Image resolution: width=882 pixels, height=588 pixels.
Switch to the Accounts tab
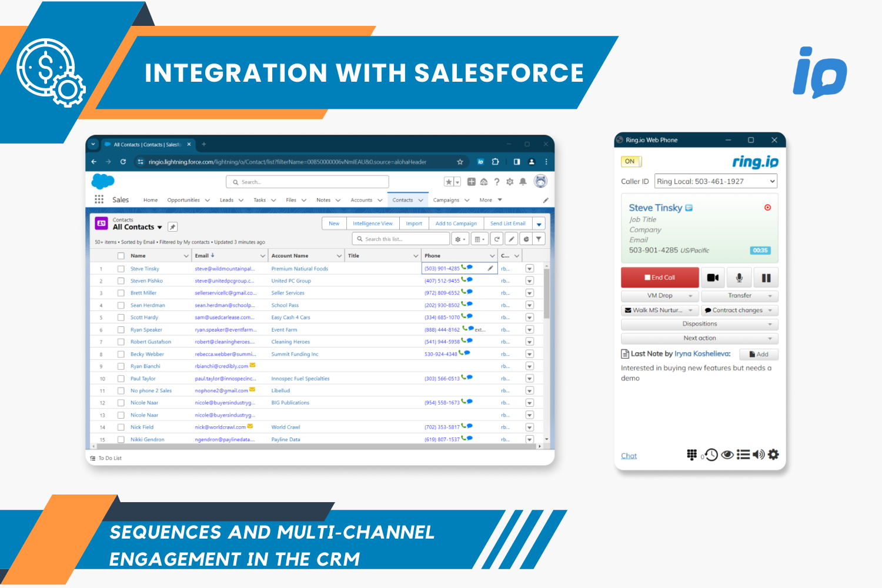[361, 200]
